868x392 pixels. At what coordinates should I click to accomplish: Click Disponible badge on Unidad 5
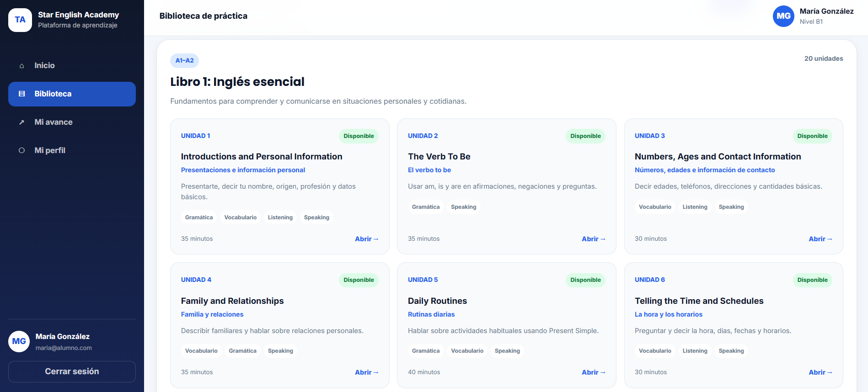point(585,280)
